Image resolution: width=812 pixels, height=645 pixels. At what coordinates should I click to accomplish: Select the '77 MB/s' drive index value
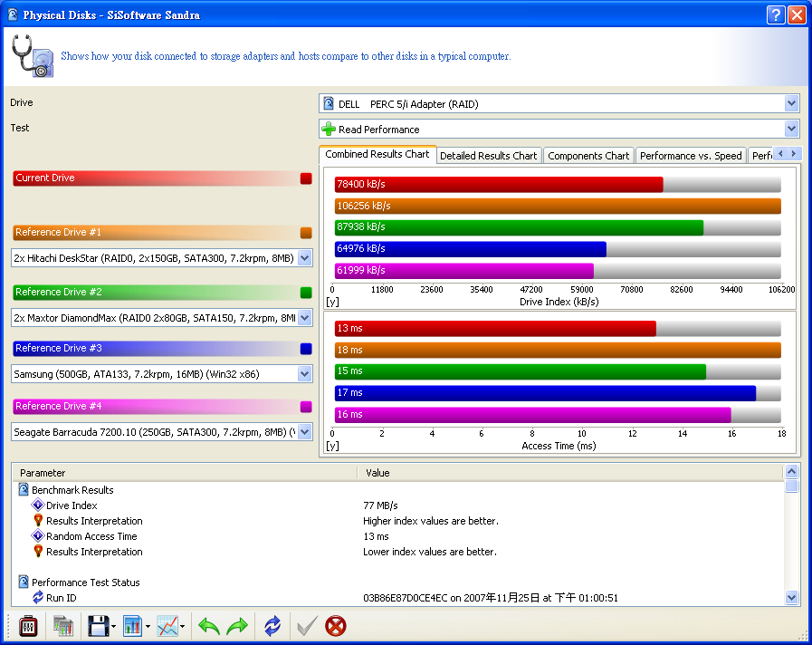[x=380, y=505]
